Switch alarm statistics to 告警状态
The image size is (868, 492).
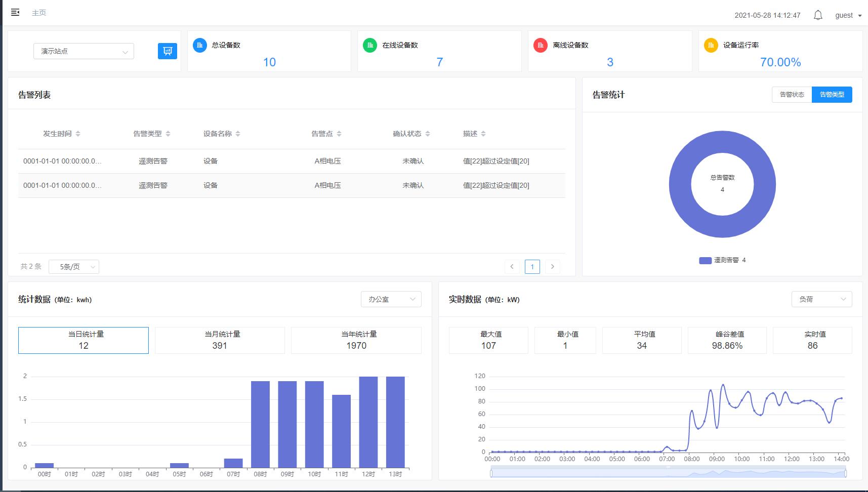click(792, 95)
